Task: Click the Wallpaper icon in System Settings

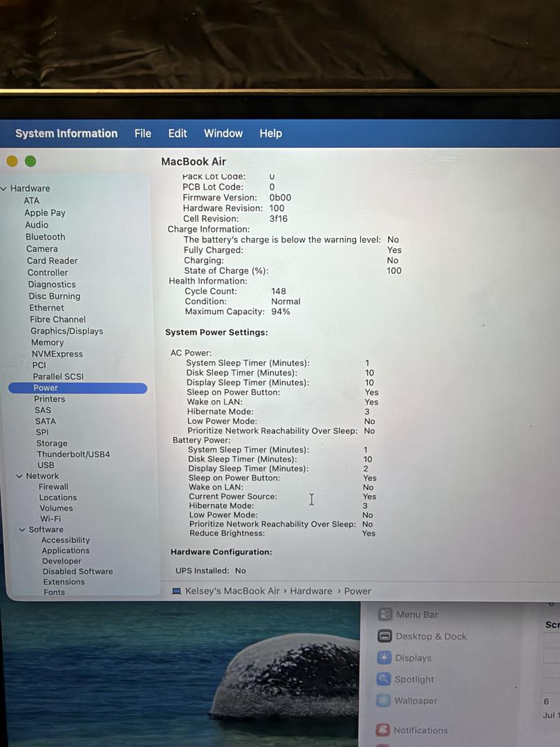Action: pyautogui.click(x=383, y=700)
